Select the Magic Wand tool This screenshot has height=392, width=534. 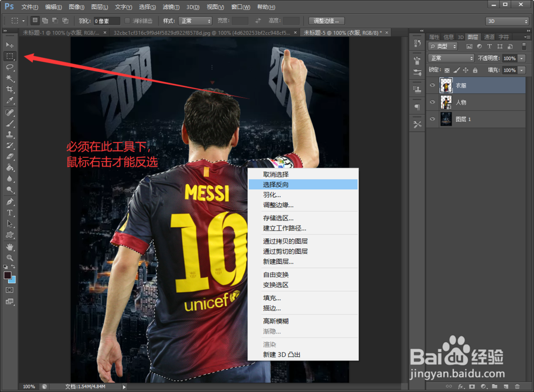(x=10, y=78)
